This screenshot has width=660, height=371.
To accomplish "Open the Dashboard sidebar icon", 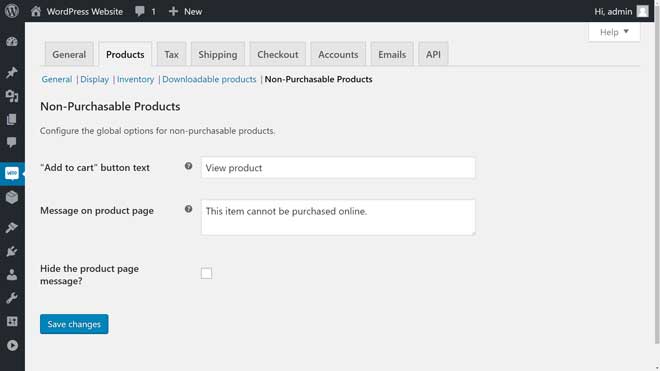I will 12,41.
